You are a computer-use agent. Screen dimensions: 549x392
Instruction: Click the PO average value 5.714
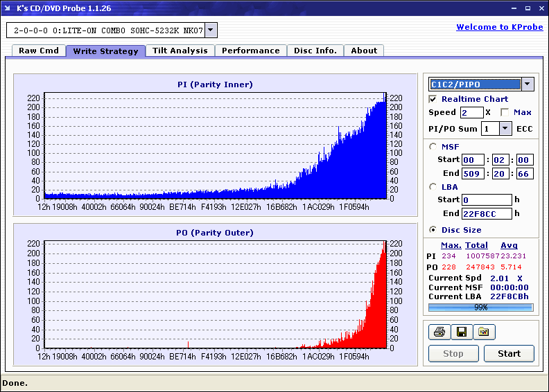click(x=511, y=267)
